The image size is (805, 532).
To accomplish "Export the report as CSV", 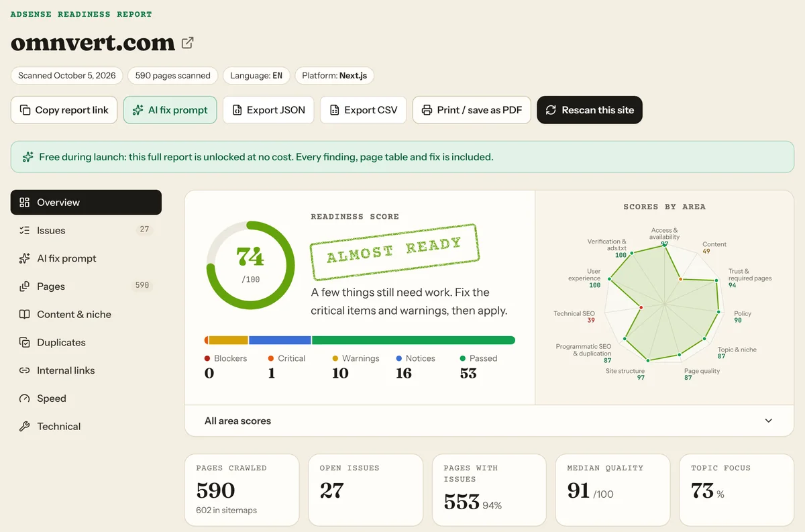I will pyautogui.click(x=364, y=110).
